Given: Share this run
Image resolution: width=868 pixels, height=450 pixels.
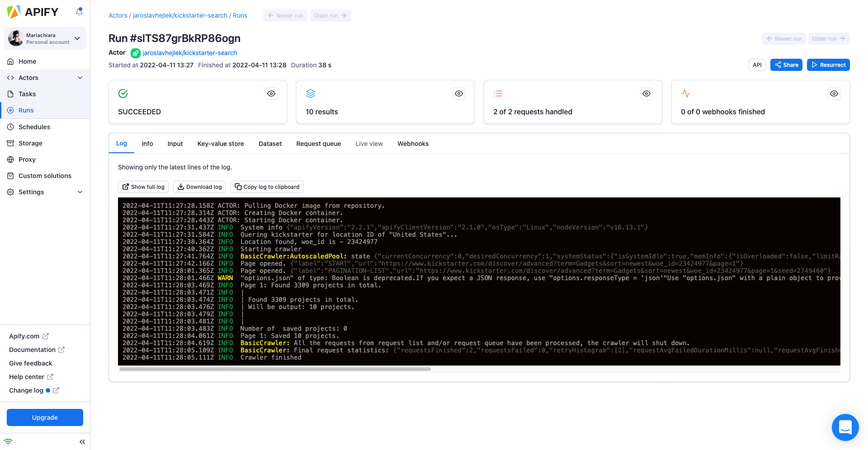Looking at the screenshot, I should coord(787,65).
